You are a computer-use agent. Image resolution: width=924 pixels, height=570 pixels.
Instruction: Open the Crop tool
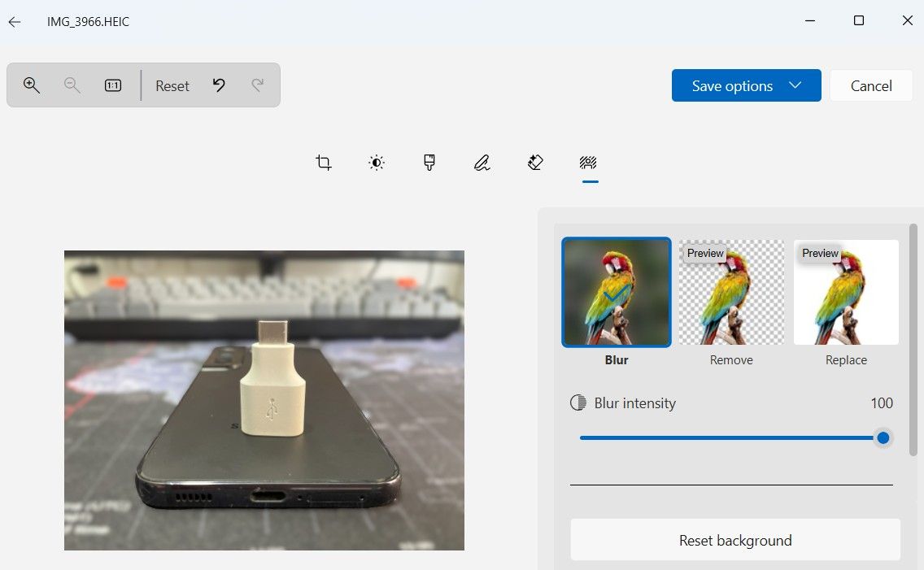[x=324, y=163]
